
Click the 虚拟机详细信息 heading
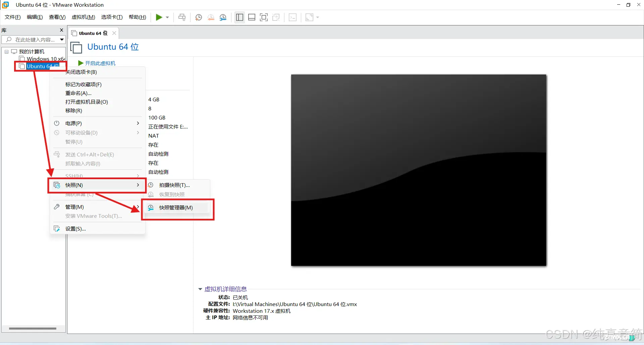click(x=226, y=289)
